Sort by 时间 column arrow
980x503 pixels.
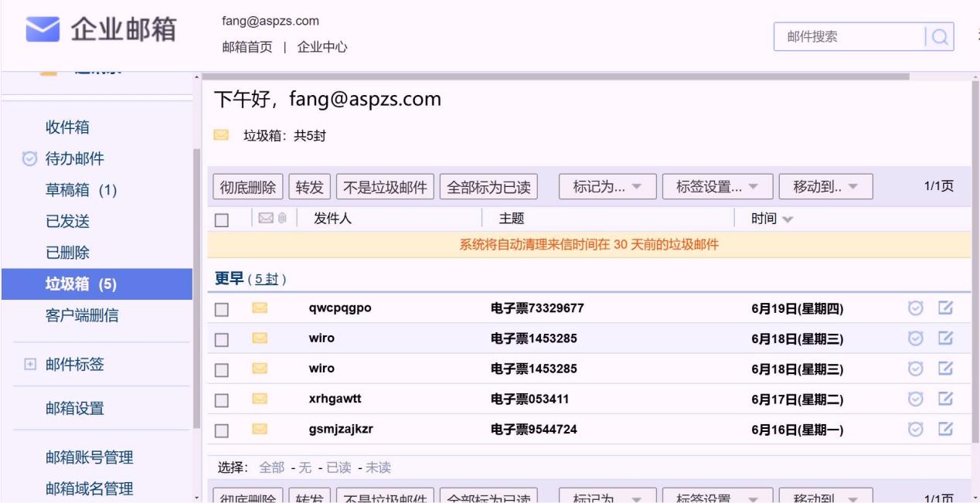(788, 220)
